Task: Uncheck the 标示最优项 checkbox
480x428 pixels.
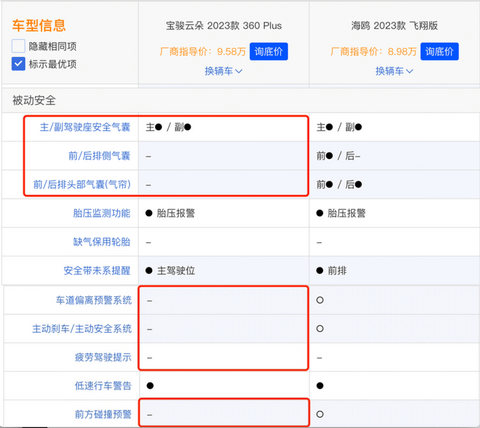Action: (x=18, y=64)
